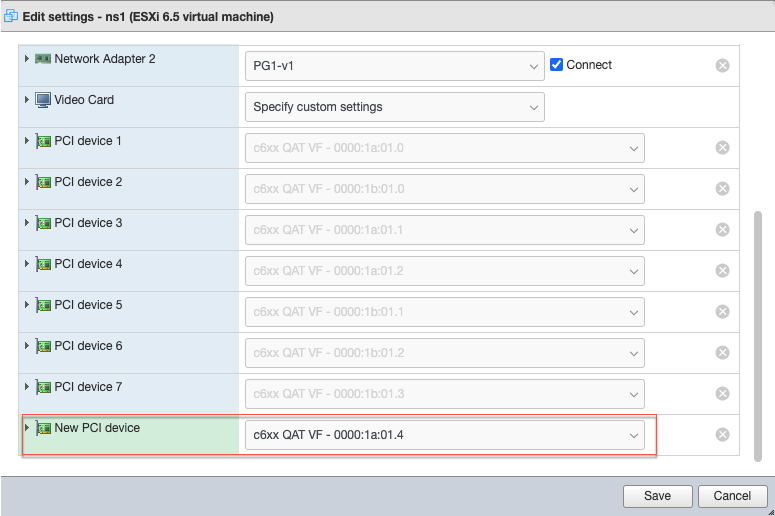Image resolution: width=775 pixels, height=516 pixels.
Task: Open the PCI device 6 0000:1b:01.2 dropdown
Action: click(444, 353)
